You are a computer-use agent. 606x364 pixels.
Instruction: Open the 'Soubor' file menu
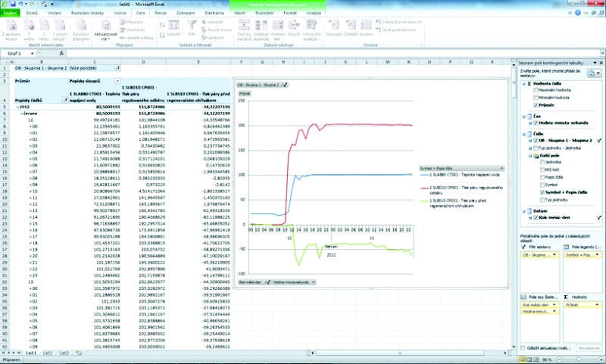[9, 13]
